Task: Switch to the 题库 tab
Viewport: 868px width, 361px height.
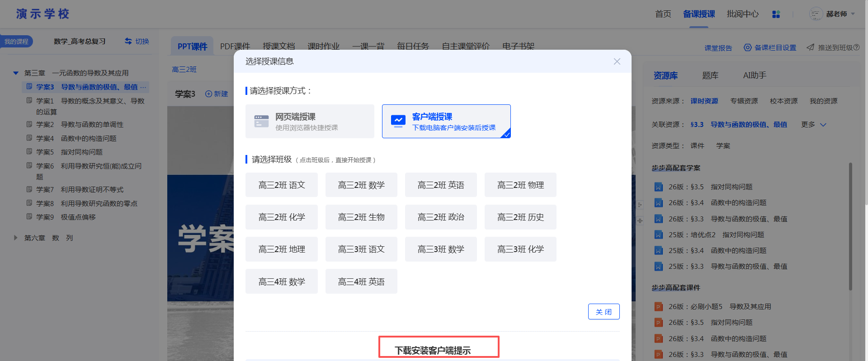Action: pos(710,75)
